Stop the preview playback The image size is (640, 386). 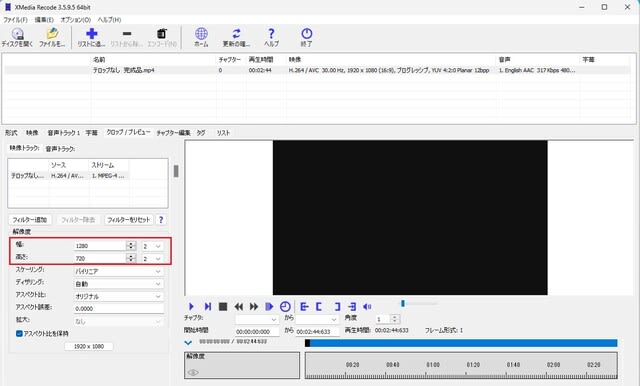click(x=223, y=306)
